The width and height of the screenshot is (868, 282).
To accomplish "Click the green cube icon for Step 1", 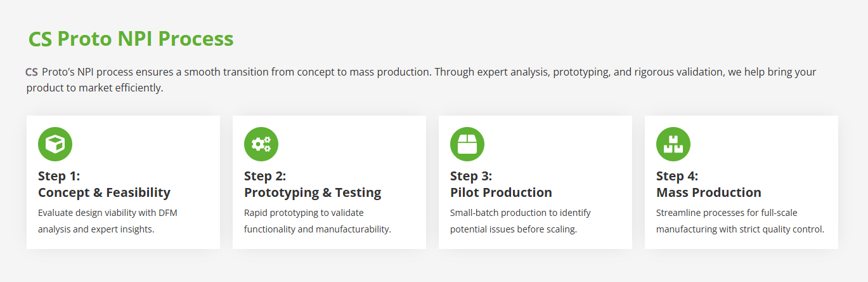I will (55, 144).
